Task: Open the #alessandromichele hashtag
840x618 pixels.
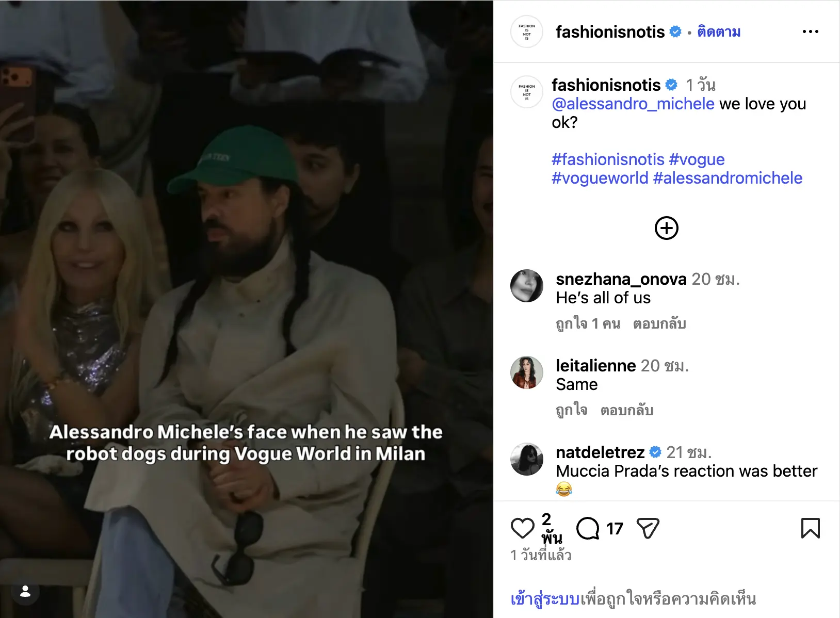Action: [728, 178]
